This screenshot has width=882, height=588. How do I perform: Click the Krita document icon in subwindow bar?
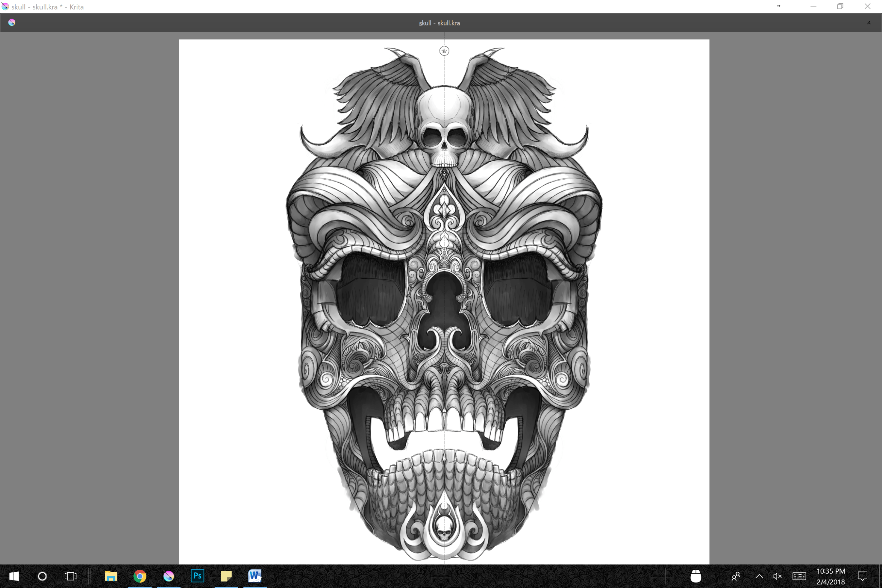tap(12, 23)
